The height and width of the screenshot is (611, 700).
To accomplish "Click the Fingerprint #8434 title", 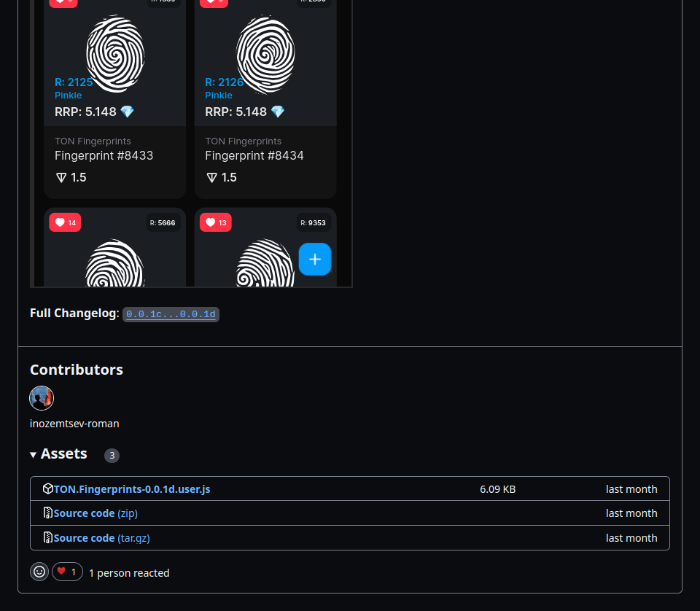I will click(254, 155).
